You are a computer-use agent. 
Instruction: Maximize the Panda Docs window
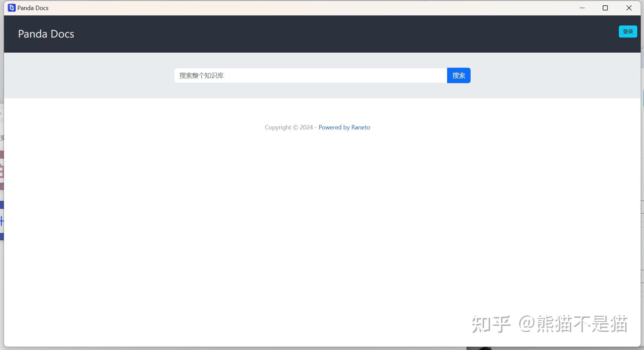(x=605, y=8)
